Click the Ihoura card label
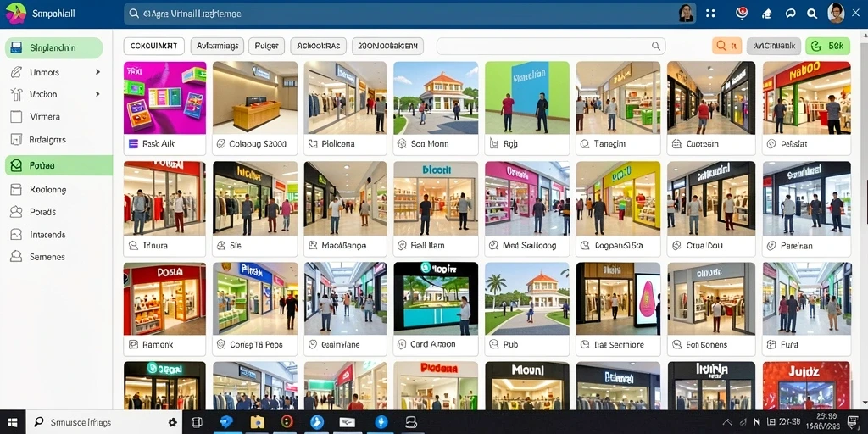This screenshot has width=868, height=434. coord(155,245)
